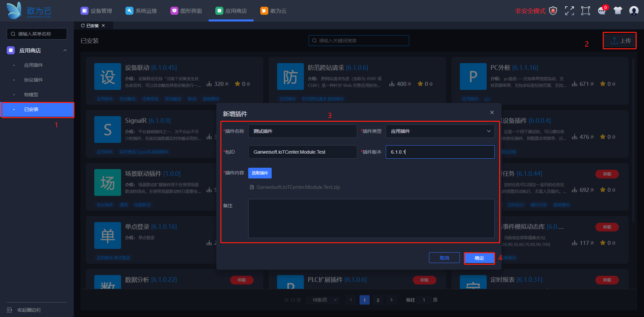
Task: Switch to the 设备管理 top menu
Action: click(x=97, y=11)
